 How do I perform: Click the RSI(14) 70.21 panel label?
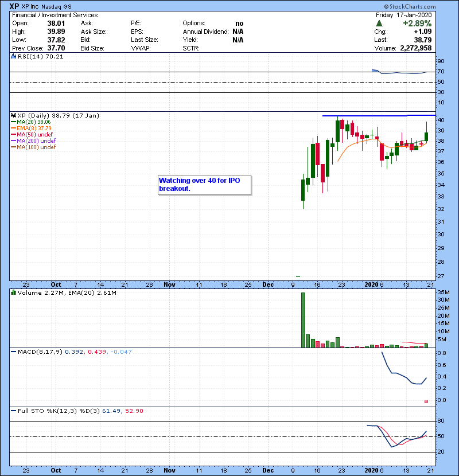40,56
